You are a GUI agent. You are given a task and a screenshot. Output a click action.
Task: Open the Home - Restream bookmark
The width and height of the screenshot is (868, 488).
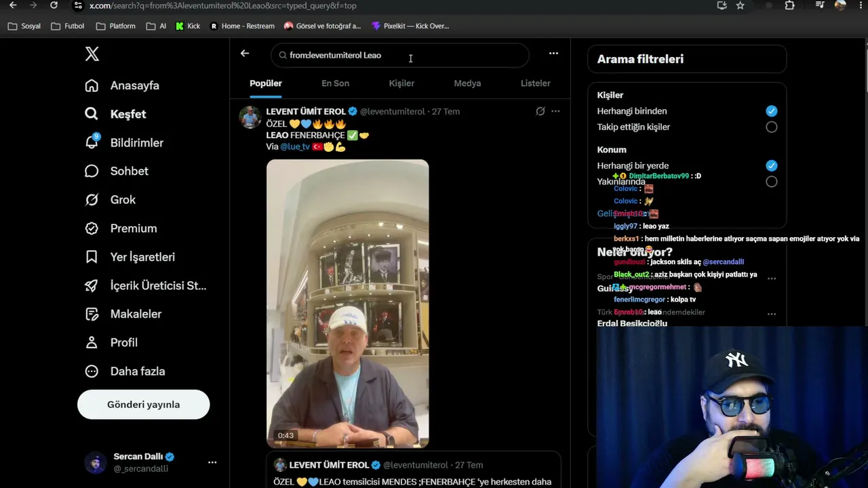pyautogui.click(x=242, y=26)
